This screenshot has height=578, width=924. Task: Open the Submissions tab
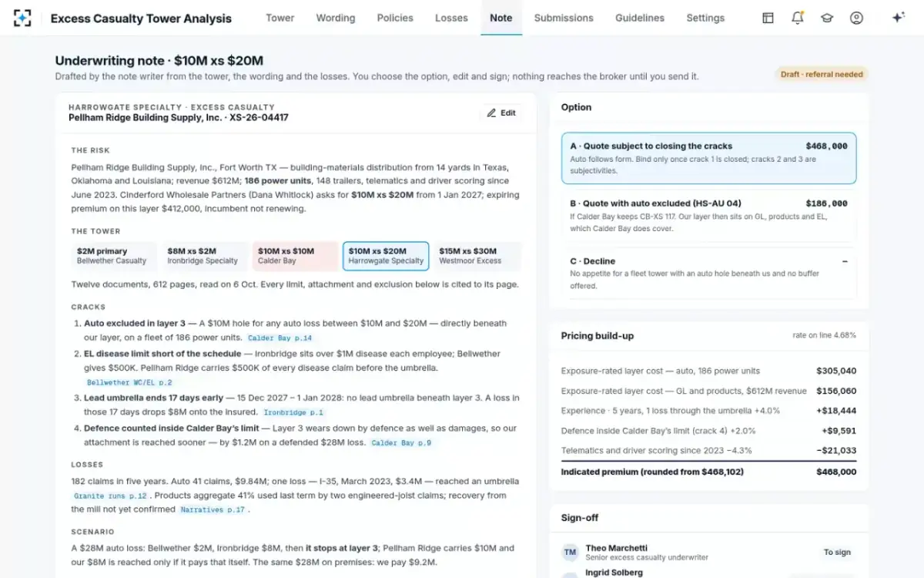(x=564, y=18)
